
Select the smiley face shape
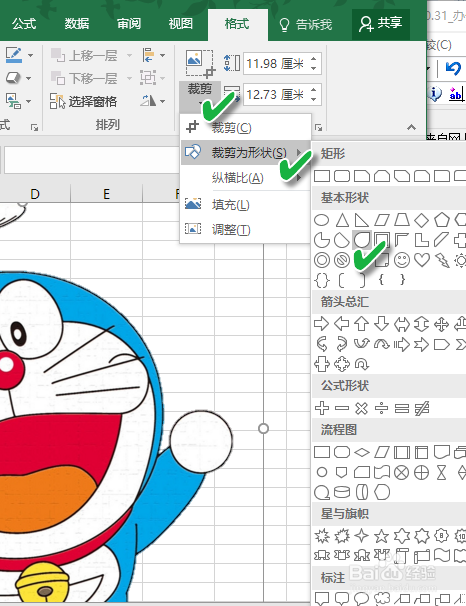point(402,260)
